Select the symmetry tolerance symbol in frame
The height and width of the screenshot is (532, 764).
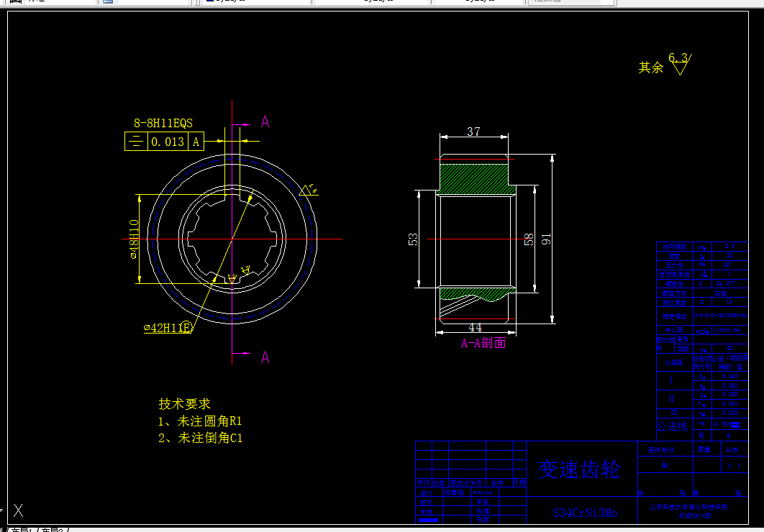pos(136,142)
